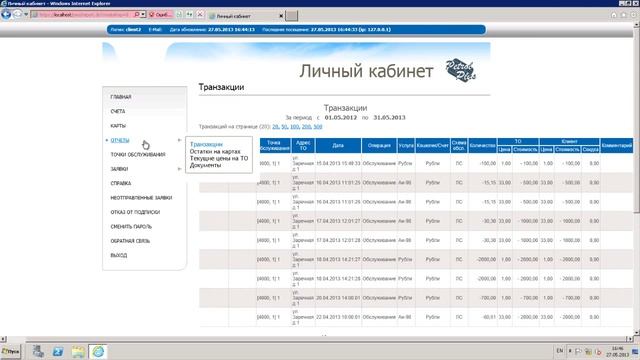Image resolution: width=640 pixels, height=360 pixels.
Task: Open the Карты menu item
Action: (x=118, y=126)
